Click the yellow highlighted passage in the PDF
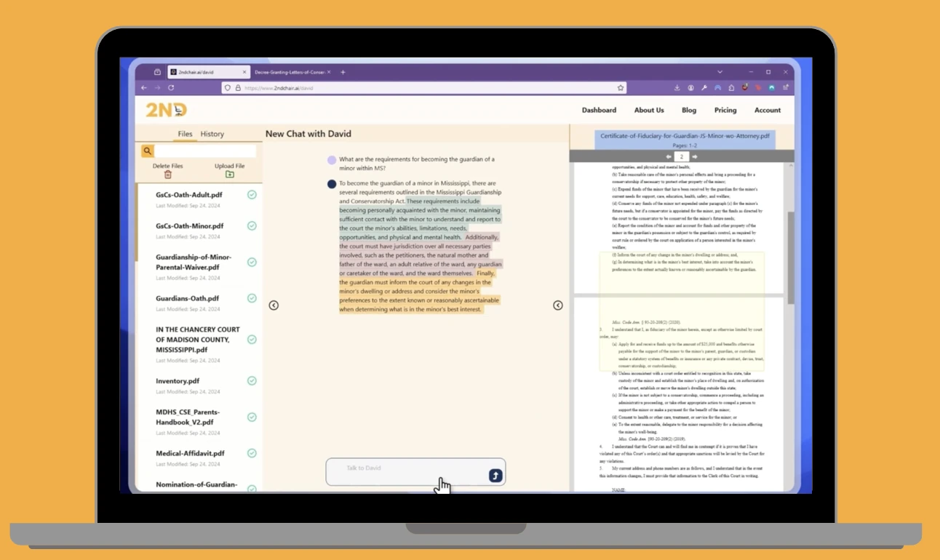This screenshot has height=560, width=940. [682, 311]
